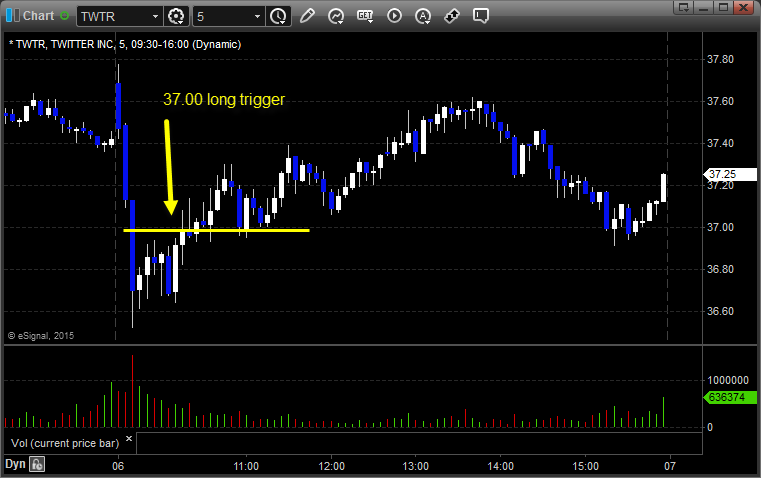Screen dimensions: 761x478
Task: Click the Dyn time scale label
Action: point(15,464)
